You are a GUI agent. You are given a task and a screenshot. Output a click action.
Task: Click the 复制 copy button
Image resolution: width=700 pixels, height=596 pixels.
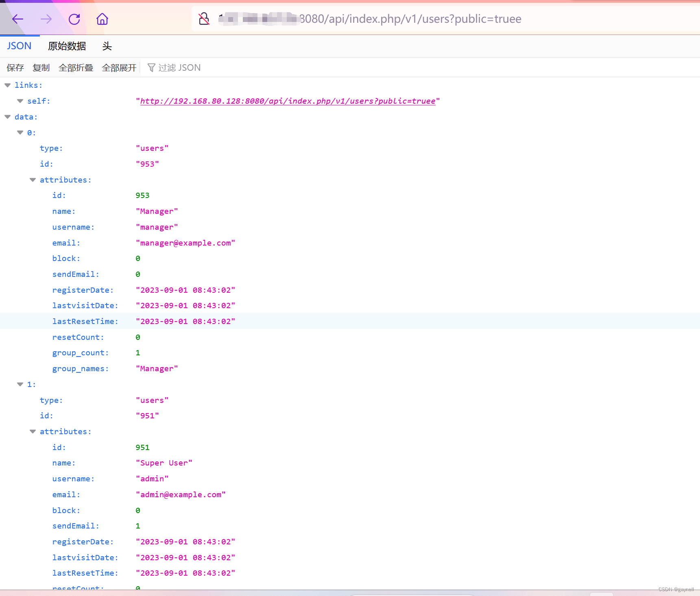(41, 67)
